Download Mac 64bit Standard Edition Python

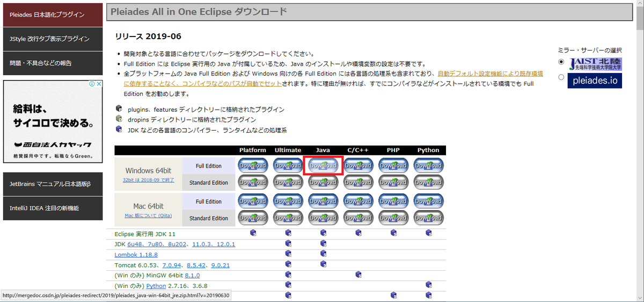point(428,218)
